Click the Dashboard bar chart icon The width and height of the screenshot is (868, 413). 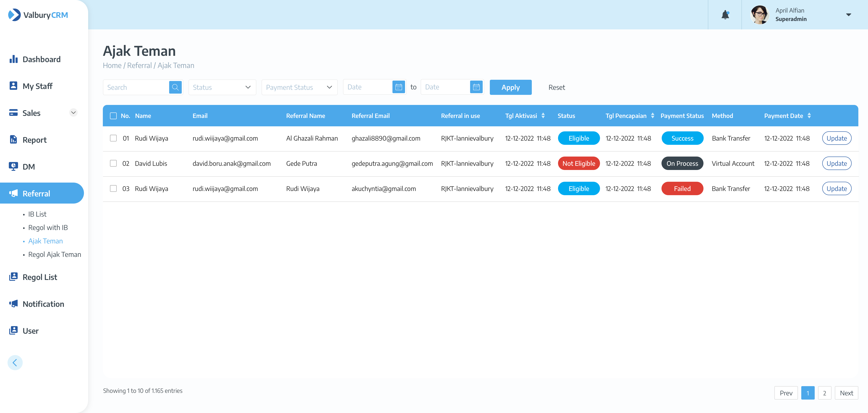click(x=13, y=59)
